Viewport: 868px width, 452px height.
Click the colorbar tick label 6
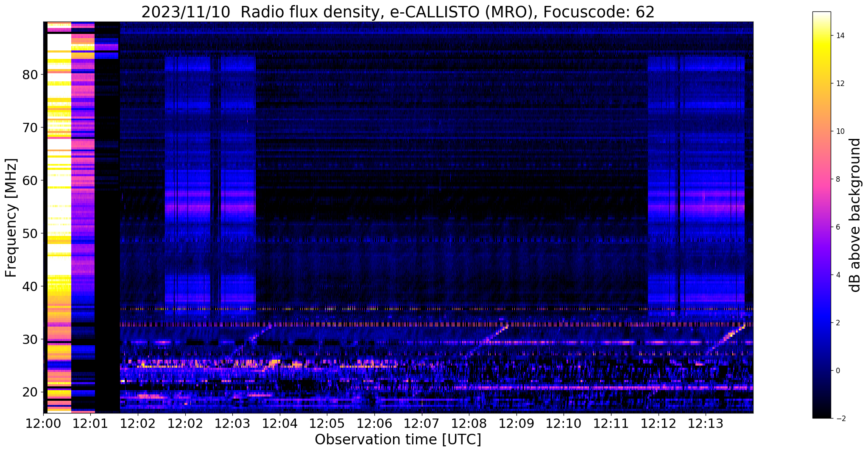837,227
